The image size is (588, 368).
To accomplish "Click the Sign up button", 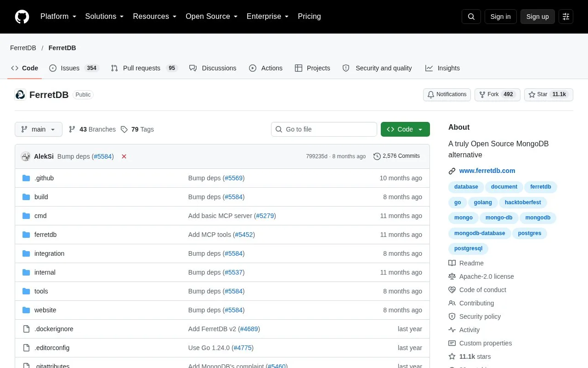I will point(537,17).
